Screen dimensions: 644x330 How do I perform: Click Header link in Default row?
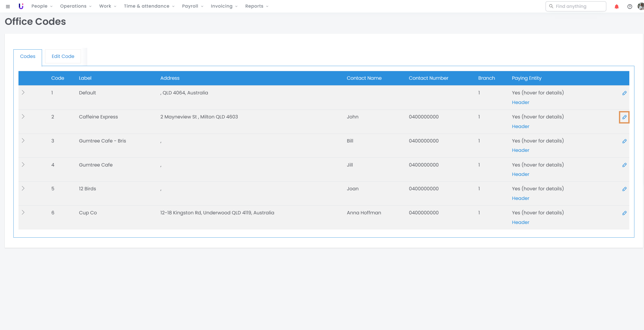521,102
